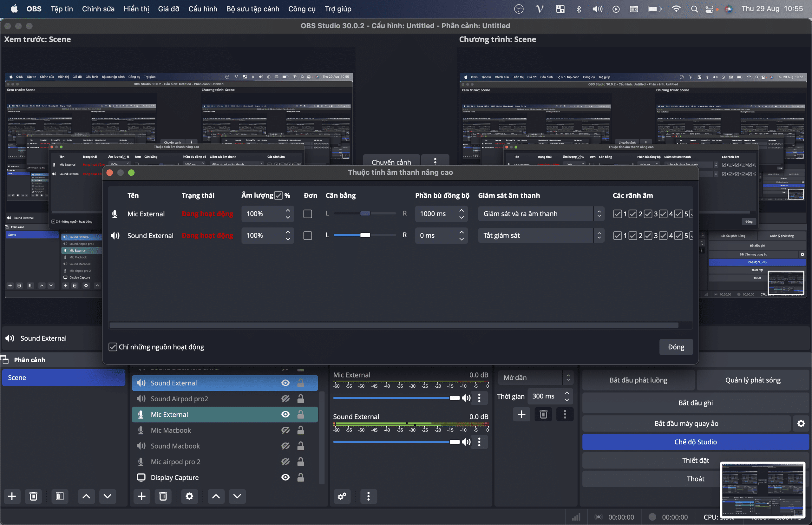Click Bắt đầu ghi button
The height and width of the screenshot is (525, 812).
[x=695, y=403]
